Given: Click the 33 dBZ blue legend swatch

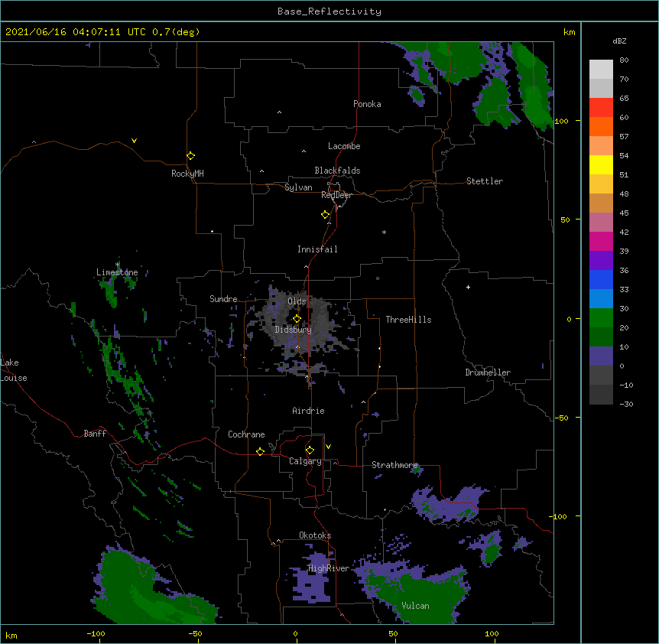Looking at the screenshot, I should click(x=601, y=279).
